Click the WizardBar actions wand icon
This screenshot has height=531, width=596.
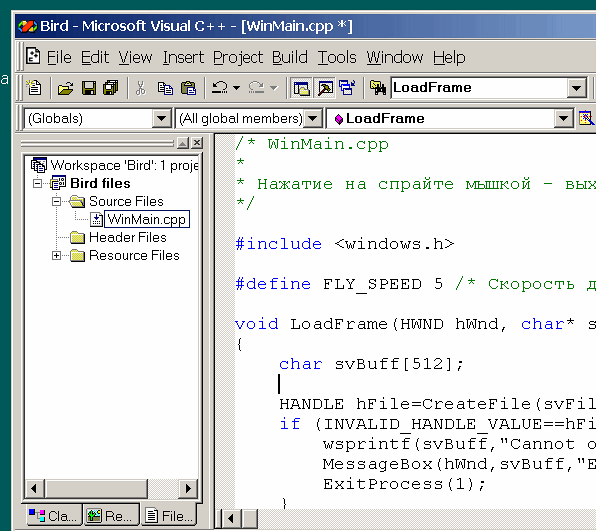[586, 118]
